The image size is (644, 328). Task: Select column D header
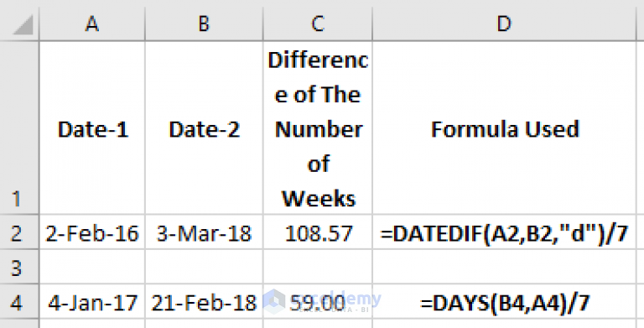(504, 24)
